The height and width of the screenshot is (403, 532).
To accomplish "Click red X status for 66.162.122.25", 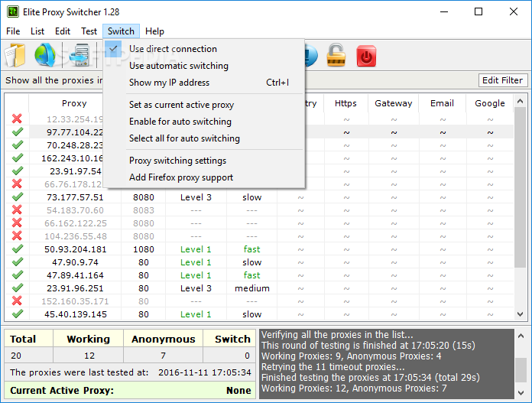I will point(17,223).
